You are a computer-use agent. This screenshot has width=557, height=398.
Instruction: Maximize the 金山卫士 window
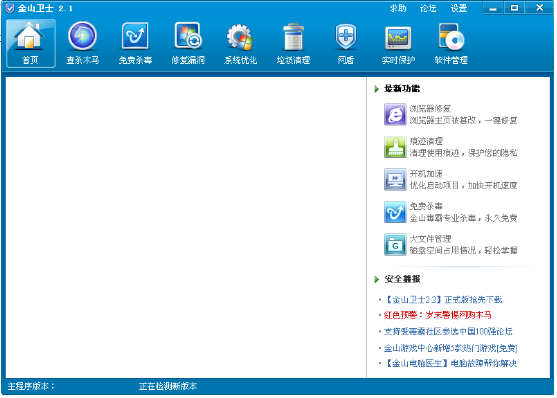(x=514, y=8)
